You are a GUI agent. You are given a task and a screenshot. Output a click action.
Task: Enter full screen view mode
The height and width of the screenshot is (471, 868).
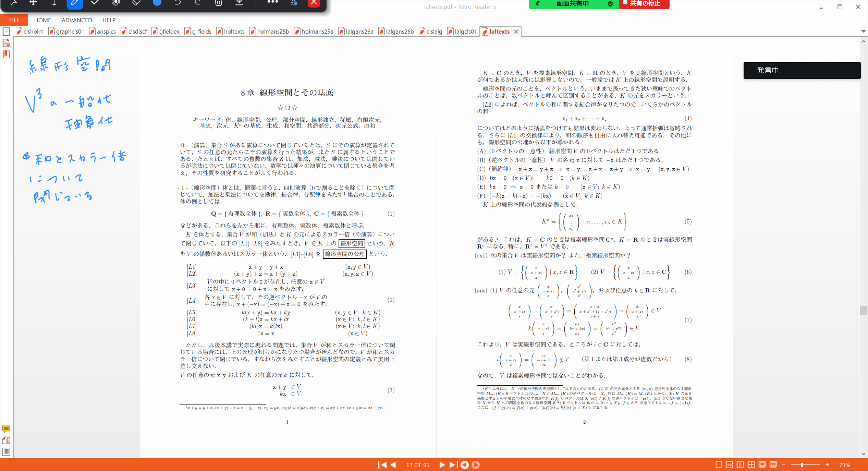762,465
